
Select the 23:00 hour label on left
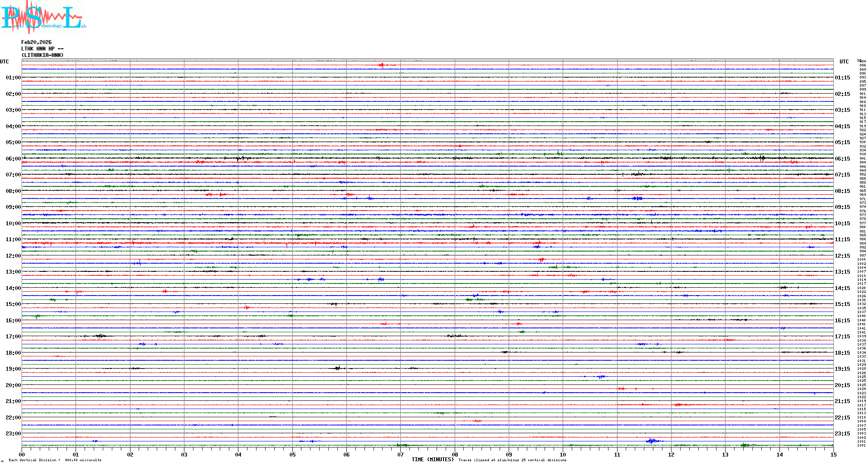pos(13,434)
